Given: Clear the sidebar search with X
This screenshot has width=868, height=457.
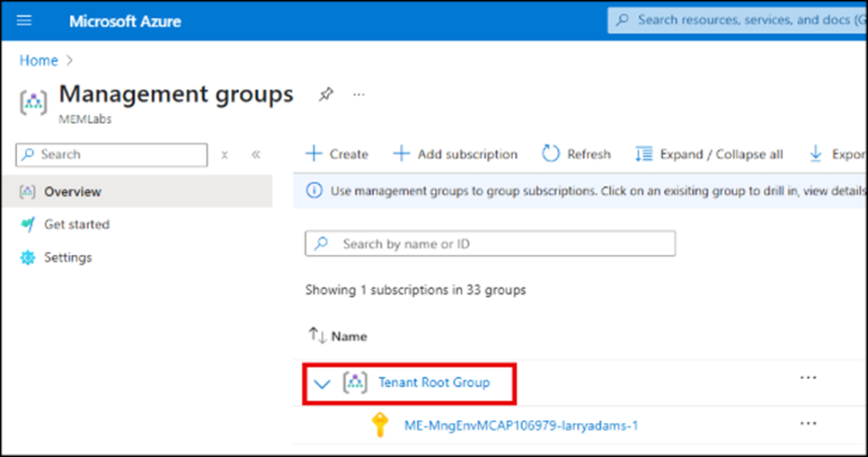Looking at the screenshot, I should tap(225, 155).
